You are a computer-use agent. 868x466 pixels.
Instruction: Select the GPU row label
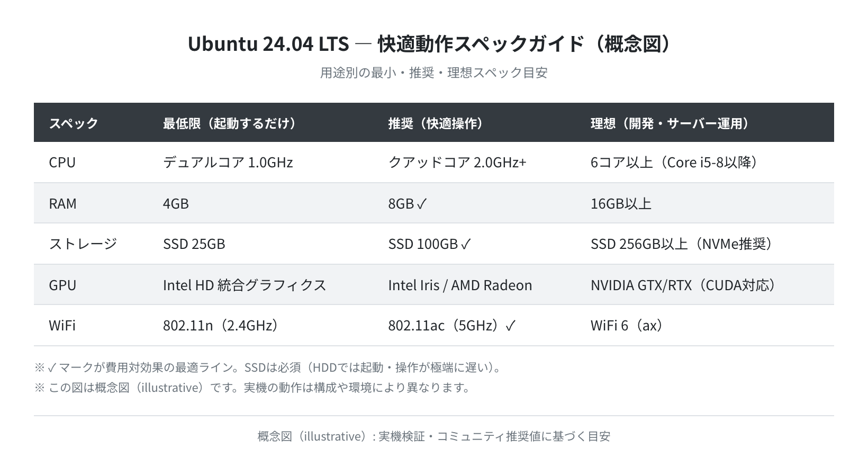coord(62,285)
